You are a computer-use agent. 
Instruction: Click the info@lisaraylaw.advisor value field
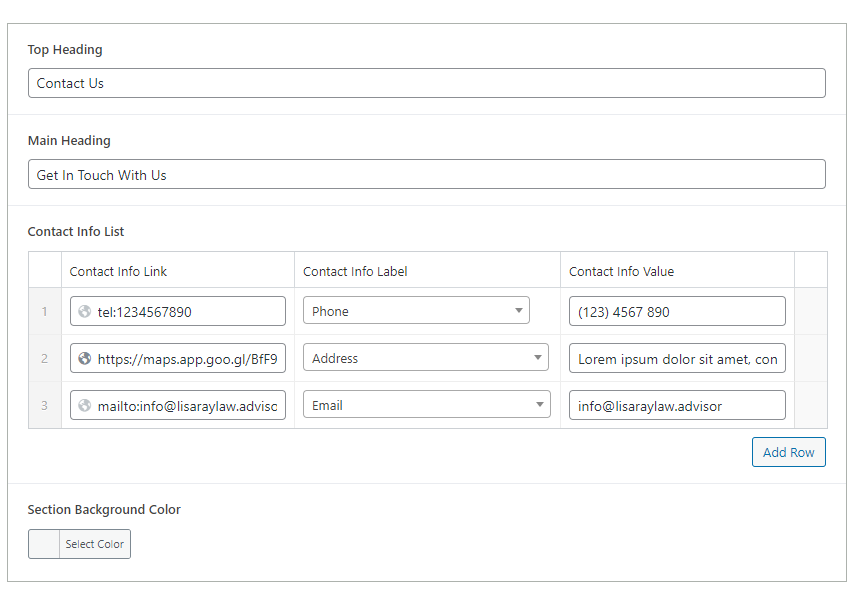[x=677, y=405]
